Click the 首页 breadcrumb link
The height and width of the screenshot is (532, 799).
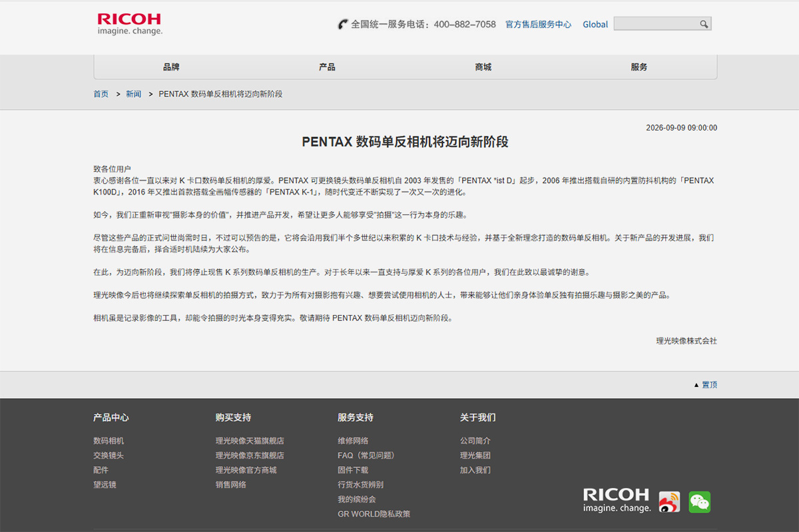pos(101,94)
